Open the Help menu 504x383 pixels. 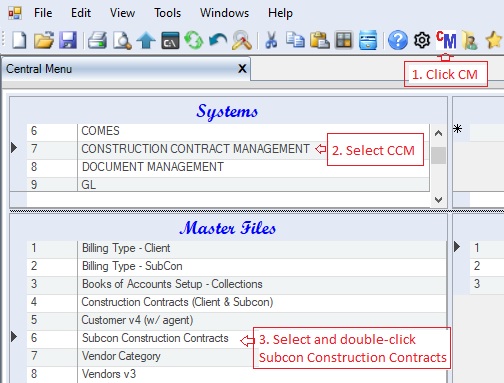point(280,13)
